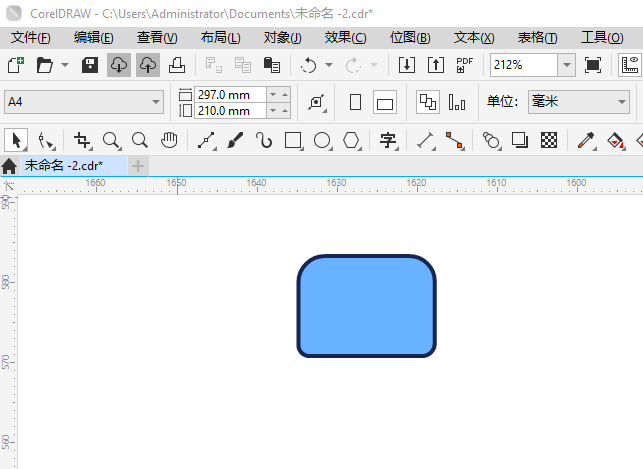Screen dimensions: 643x469
Task: Click the page width 297.0 mm field
Action: (230, 94)
